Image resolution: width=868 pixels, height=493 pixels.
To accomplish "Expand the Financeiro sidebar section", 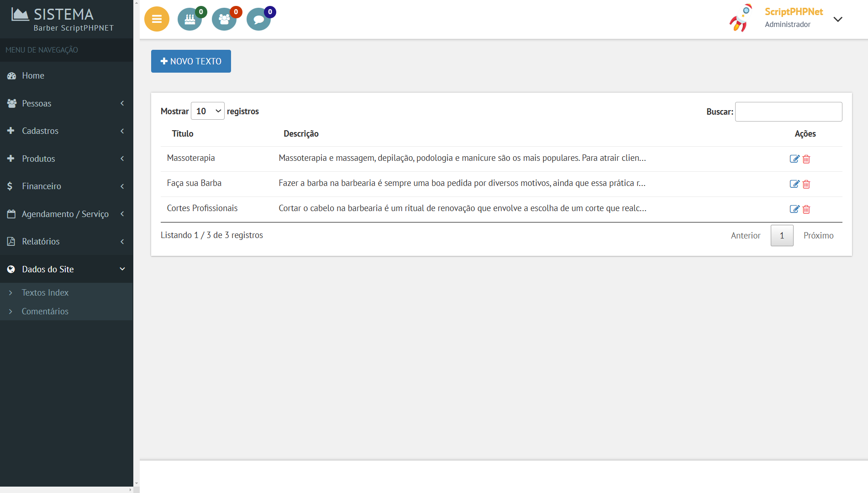I will (x=66, y=186).
